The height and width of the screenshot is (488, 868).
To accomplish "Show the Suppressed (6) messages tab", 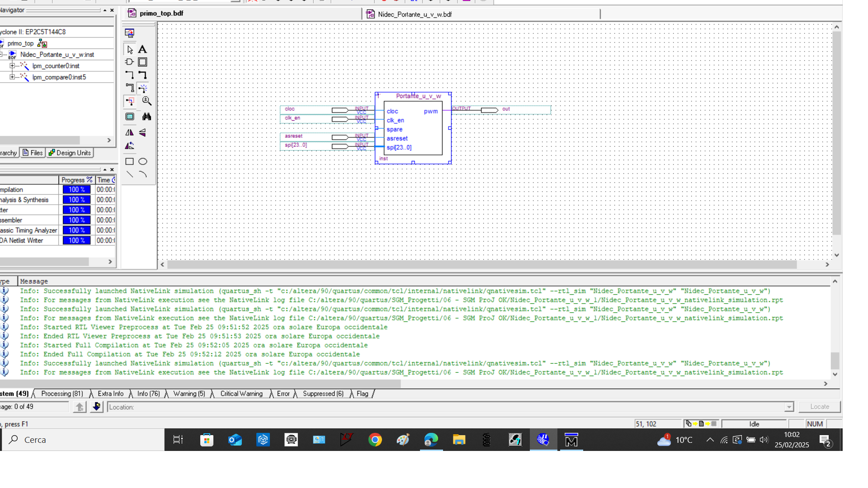I will coord(323,394).
